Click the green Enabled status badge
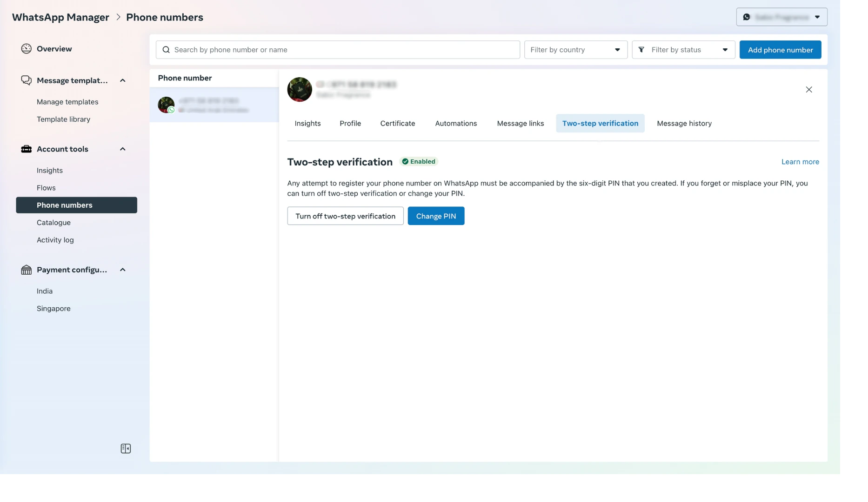Image resolution: width=868 pixels, height=502 pixels. [x=419, y=162]
